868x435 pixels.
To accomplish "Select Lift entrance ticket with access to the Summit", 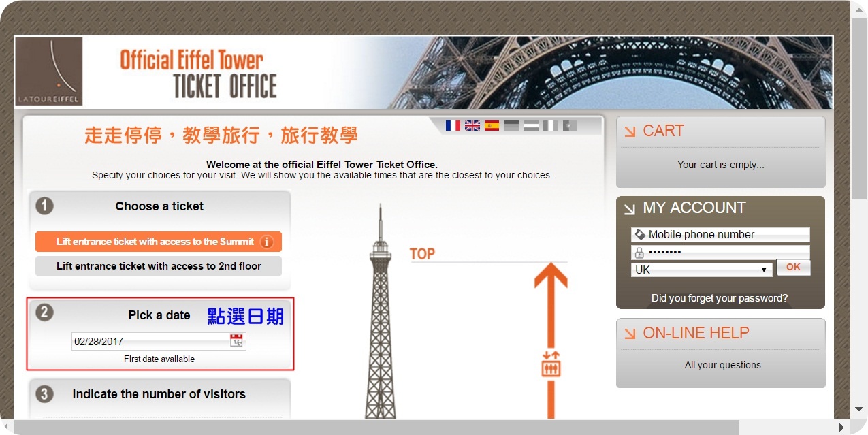I will pos(158,242).
